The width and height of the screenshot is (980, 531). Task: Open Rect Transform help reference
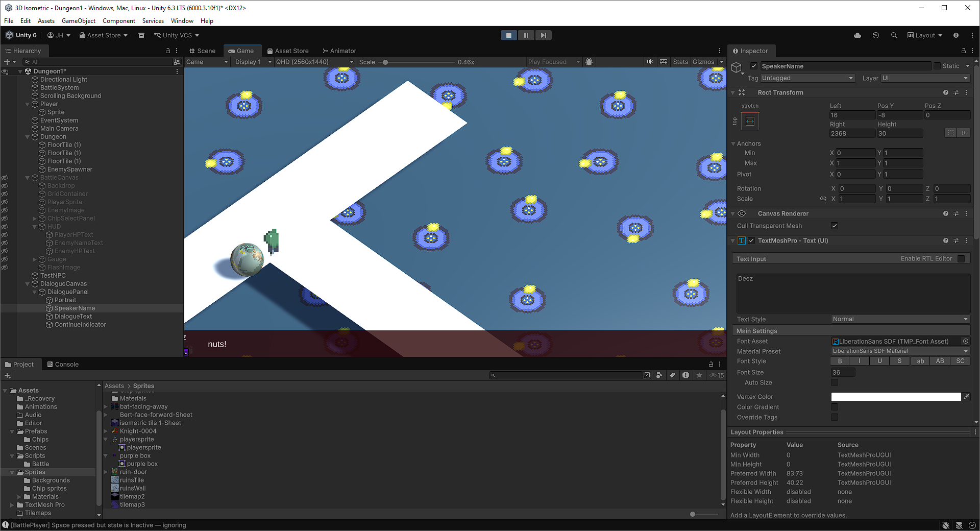(x=946, y=92)
